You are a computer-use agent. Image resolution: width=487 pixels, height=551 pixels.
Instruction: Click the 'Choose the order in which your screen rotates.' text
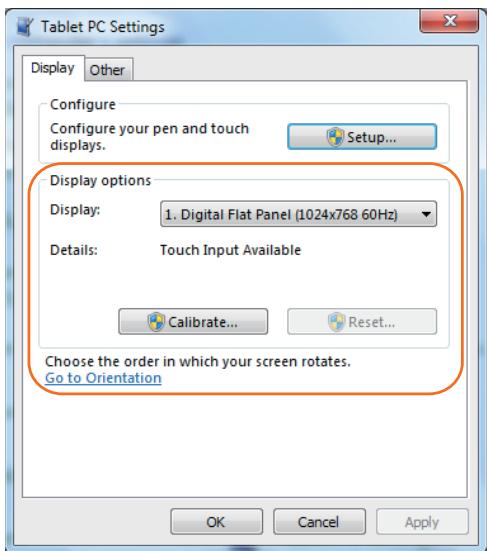click(198, 362)
